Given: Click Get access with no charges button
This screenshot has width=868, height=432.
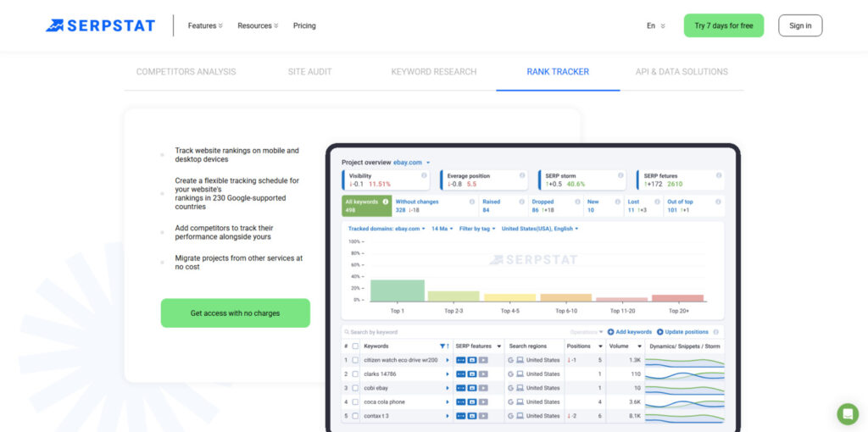Looking at the screenshot, I should [236, 313].
